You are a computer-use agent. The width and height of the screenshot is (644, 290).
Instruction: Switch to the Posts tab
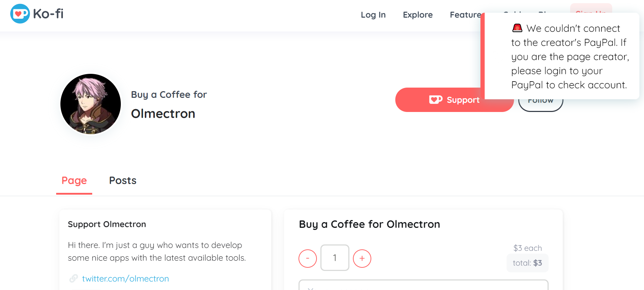tap(123, 180)
